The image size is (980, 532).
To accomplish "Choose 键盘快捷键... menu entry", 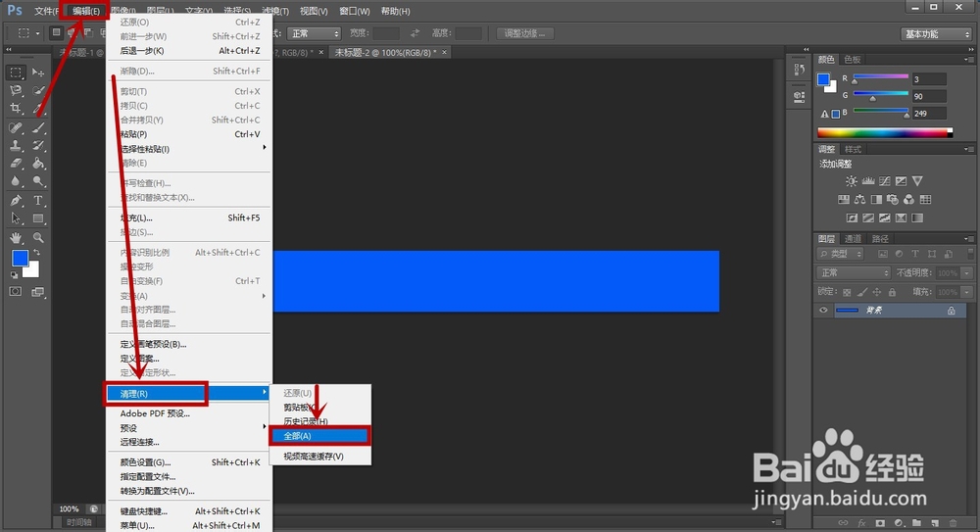I will [189, 511].
